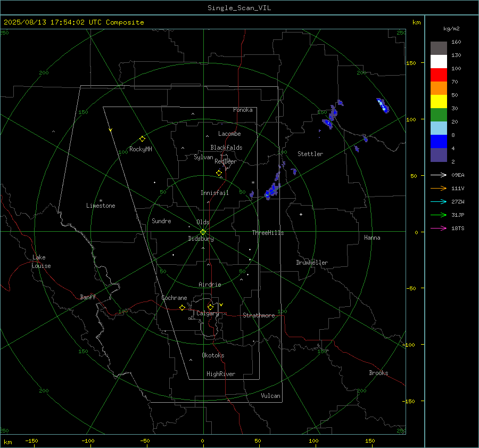The height and width of the screenshot is (448, 479).
Task: Click the Brooks town label
Action: tap(378, 373)
